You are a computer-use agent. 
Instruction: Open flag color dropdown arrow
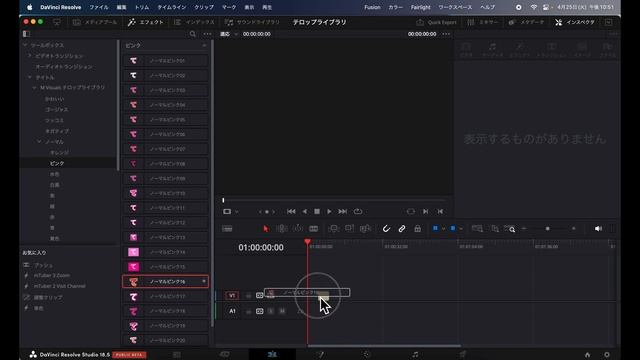pos(443,229)
